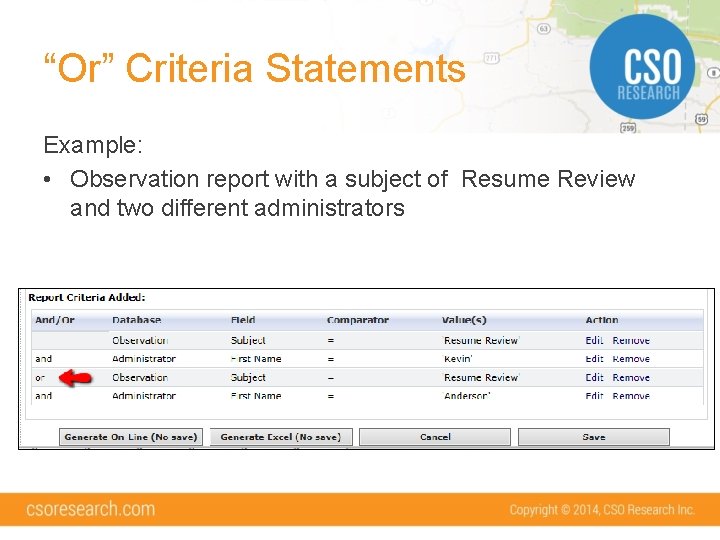Edit the first Observation Subject criteria row

coord(594,340)
